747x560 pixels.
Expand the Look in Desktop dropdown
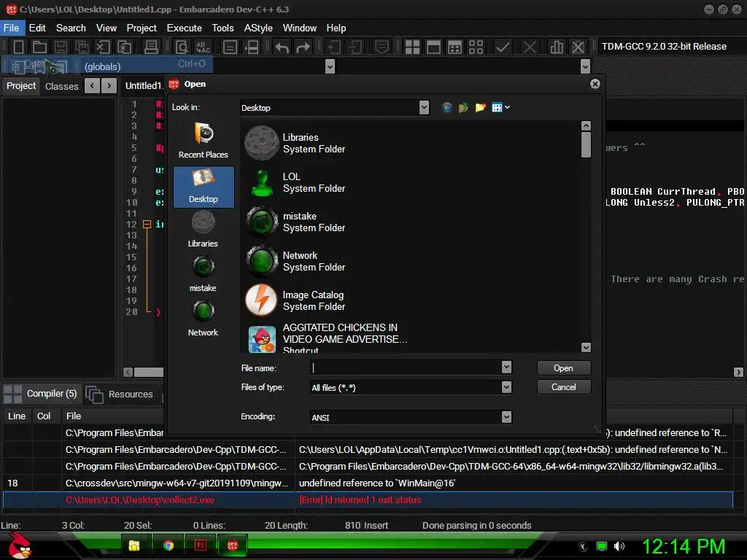424,108
